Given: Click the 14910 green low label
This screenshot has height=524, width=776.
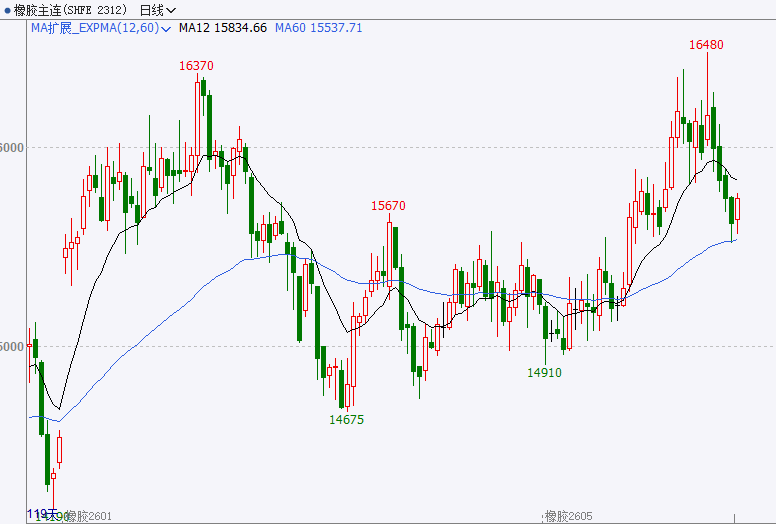Looking at the screenshot, I should (544, 373).
